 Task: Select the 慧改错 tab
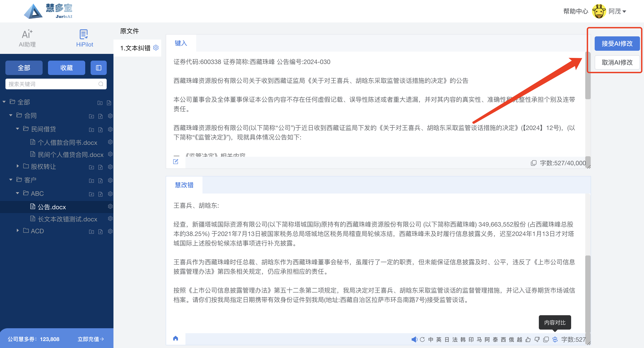pos(184,185)
